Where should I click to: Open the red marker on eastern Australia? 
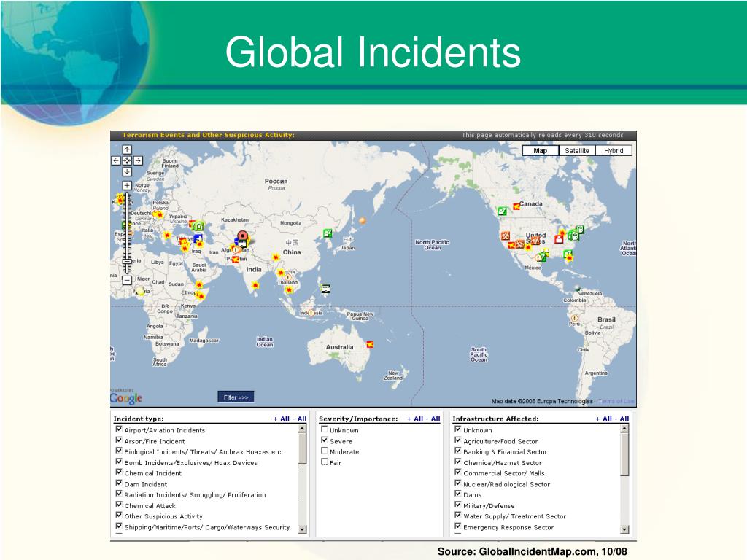click(370, 344)
